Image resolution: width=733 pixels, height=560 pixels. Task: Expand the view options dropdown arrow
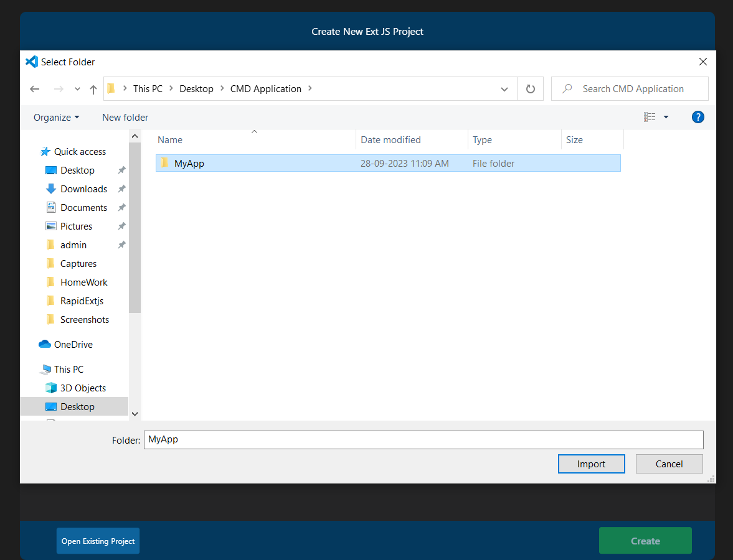[x=666, y=117]
